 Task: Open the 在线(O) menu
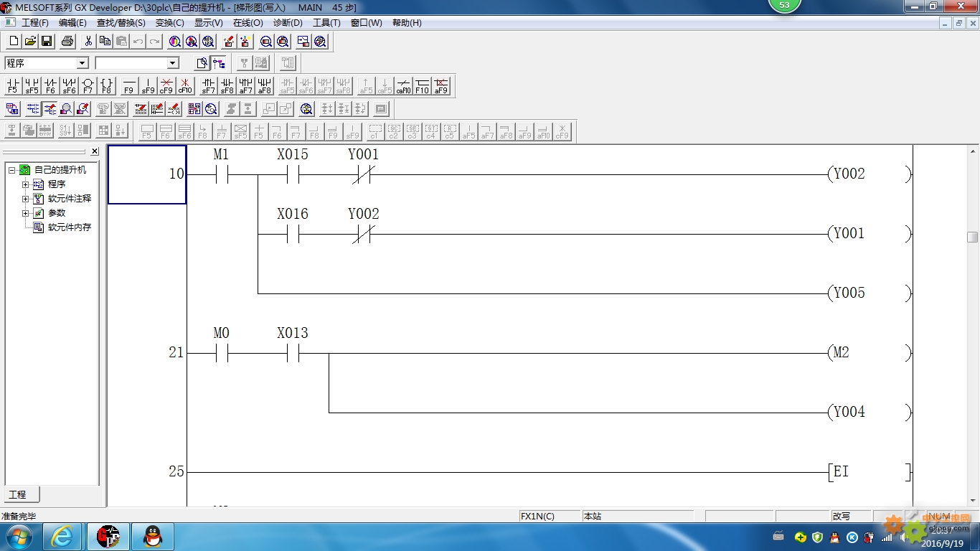pos(248,23)
